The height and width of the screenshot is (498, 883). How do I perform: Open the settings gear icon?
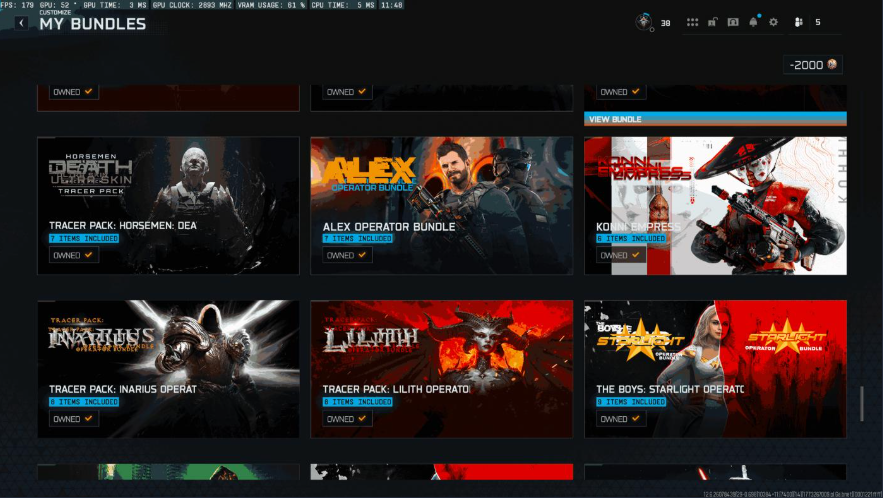[x=773, y=22]
